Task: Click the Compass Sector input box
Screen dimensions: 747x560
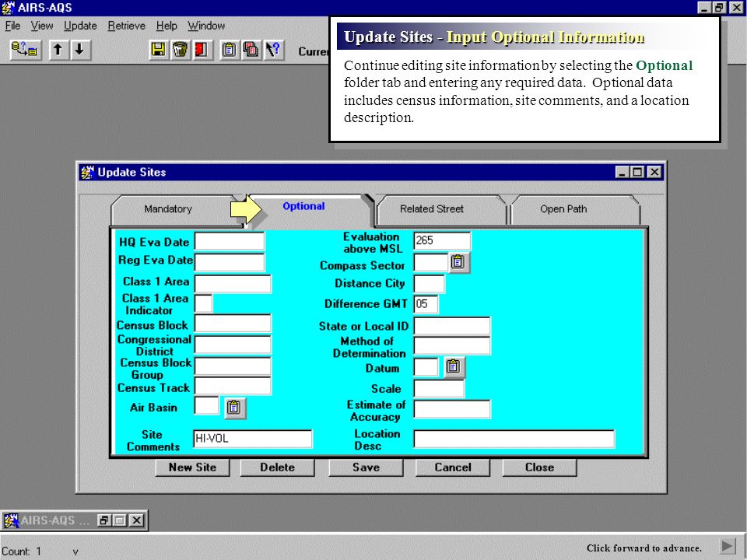Action: click(430, 262)
